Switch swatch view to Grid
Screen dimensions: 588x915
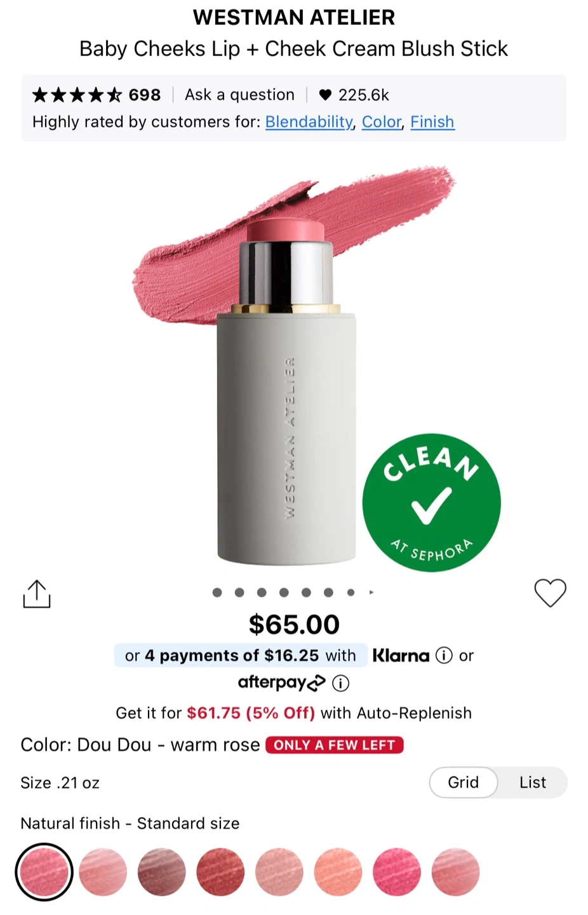tap(463, 782)
